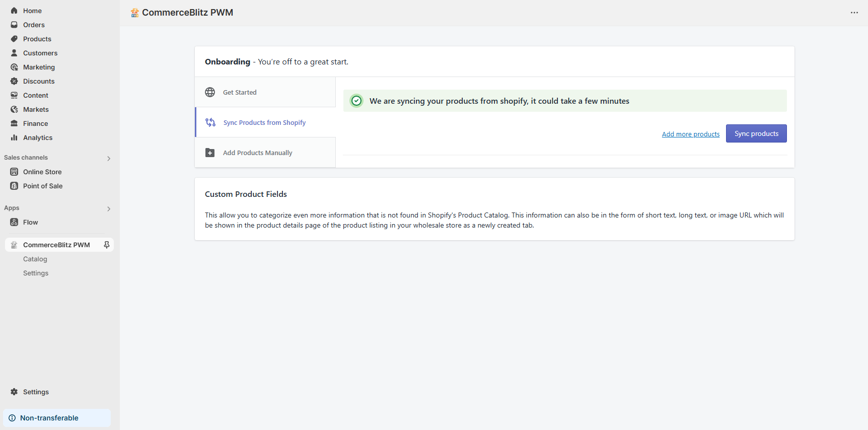This screenshot has width=868, height=430.
Task: Click the Finance bank icon
Action: [x=14, y=123]
